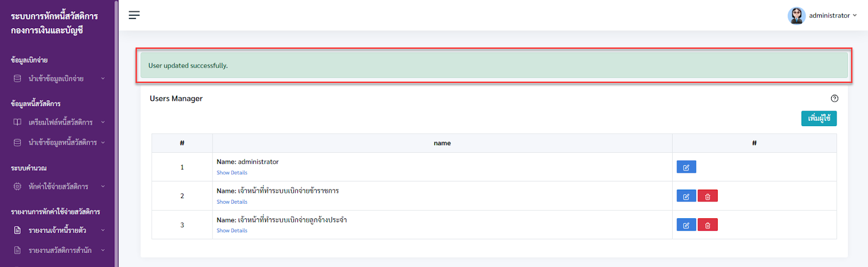868x267 pixels.
Task: Show Details for เจ้าหน้าที่ทำระบบเบิกจ่ายข้าราชการ
Action: tap(232, 202)
